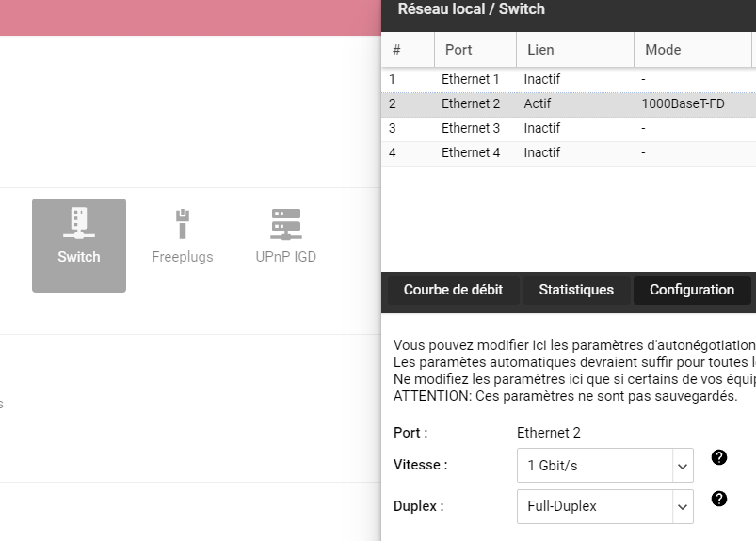The width and height of the screenshot is (756, 541).
Task: Select the Configuration tab
Action: tap(692, 290)
